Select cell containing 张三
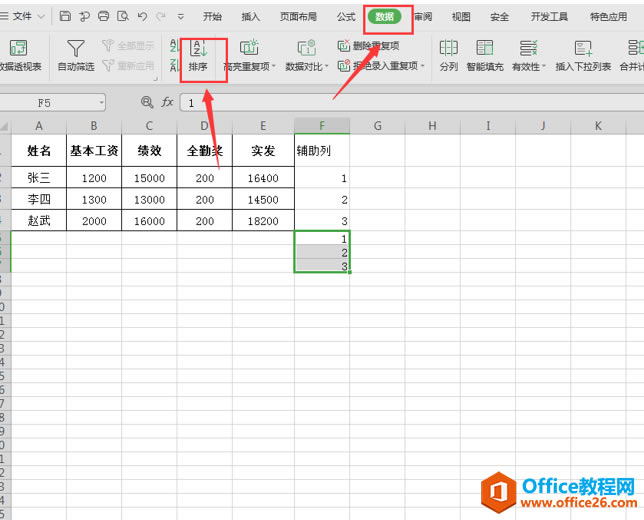This screenshot has width=644, height=520. 39,177
